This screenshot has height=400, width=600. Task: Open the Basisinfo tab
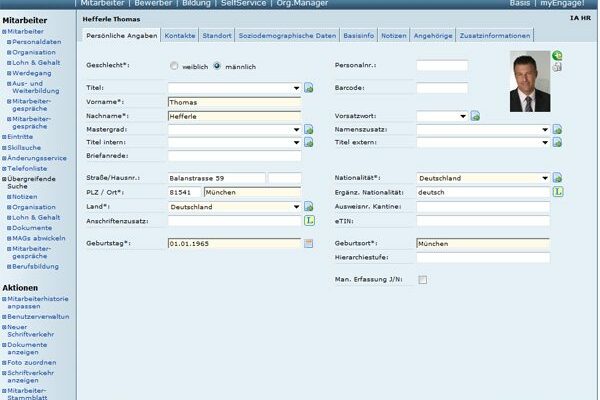(359, 36)
